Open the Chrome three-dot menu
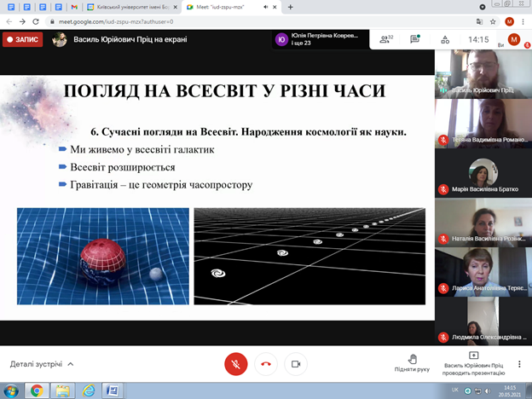Screen dimensions: 532x399 (523, 21)
